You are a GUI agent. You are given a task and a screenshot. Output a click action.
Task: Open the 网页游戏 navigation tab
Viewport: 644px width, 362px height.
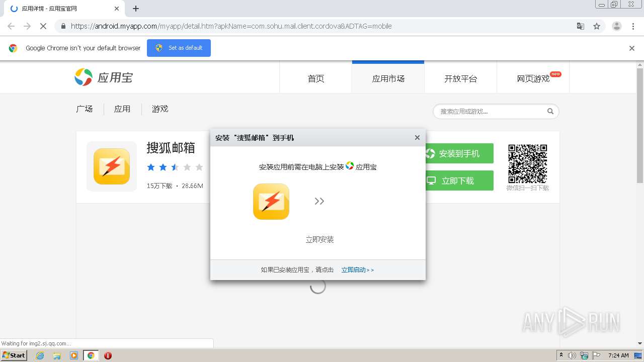[533, 78]
